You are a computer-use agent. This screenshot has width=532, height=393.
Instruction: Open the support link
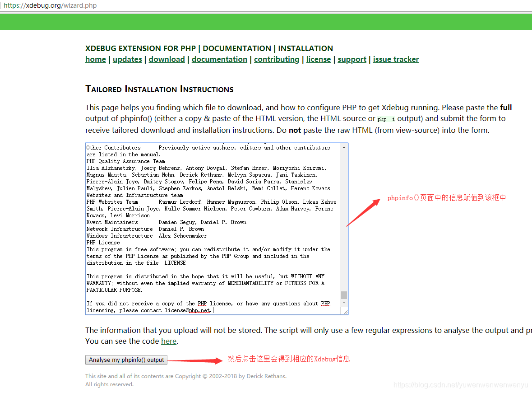point(352,60)
